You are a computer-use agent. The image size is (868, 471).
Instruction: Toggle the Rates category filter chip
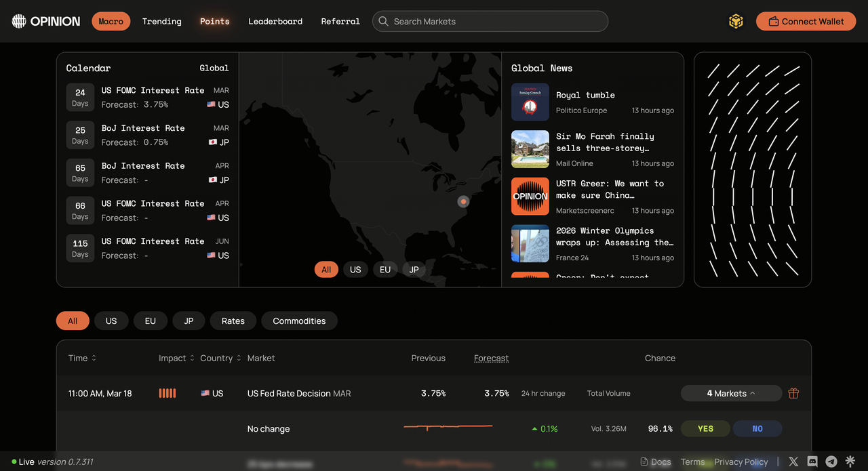[233, 321]
